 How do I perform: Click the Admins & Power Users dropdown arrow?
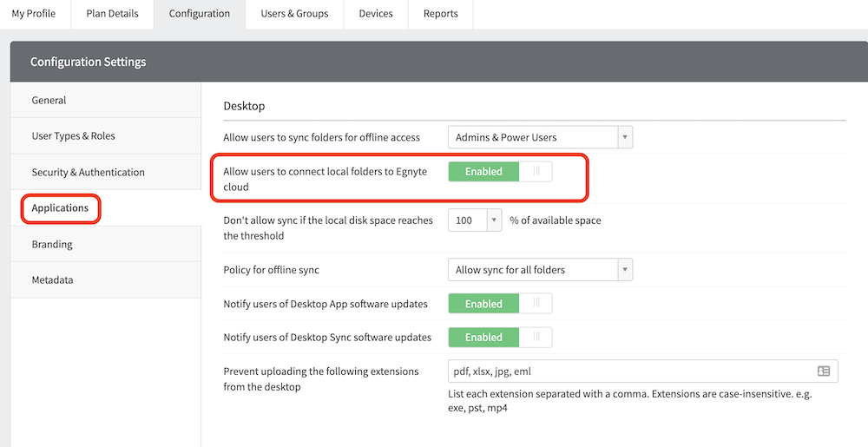click(625, 137)
